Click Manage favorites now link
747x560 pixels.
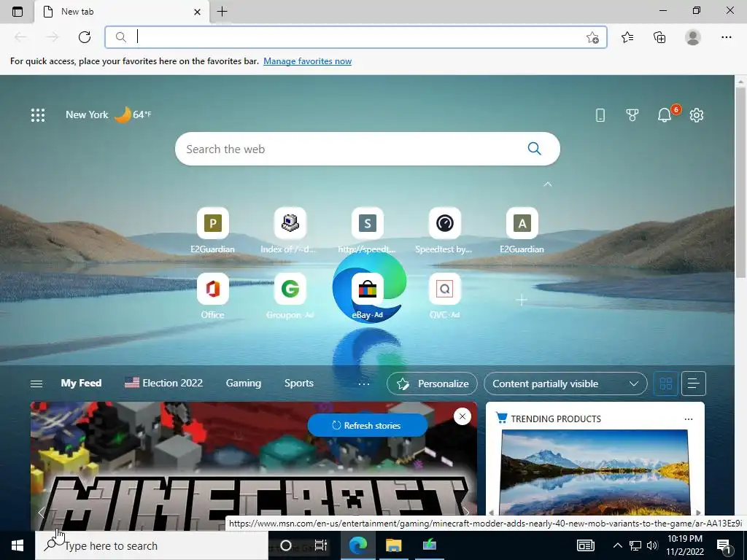pos(307,61)
